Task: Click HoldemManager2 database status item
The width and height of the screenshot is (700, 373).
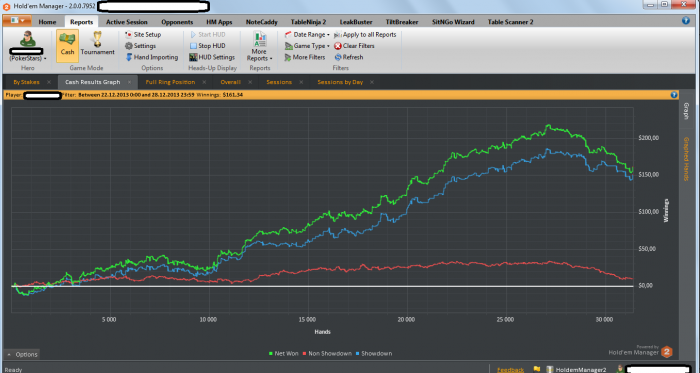Action: click(x=577, y=369)
